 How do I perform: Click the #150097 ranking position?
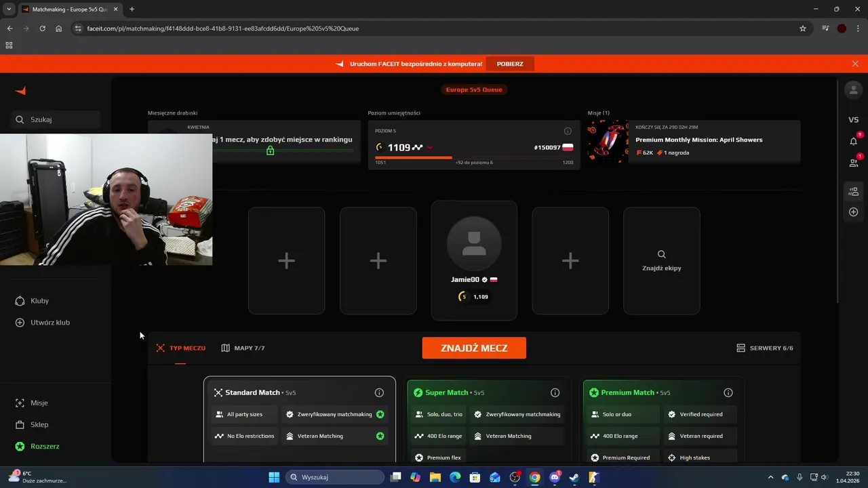[547, 148]
